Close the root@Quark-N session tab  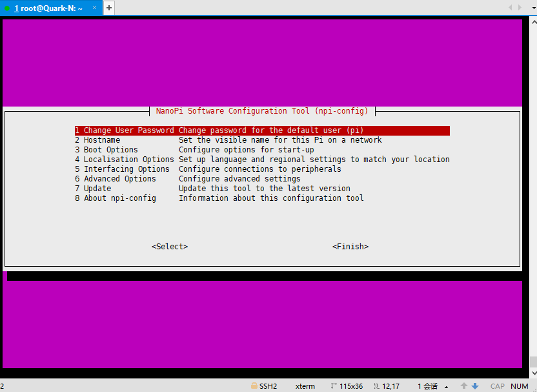pyautogui.click(x=94, y=8)
